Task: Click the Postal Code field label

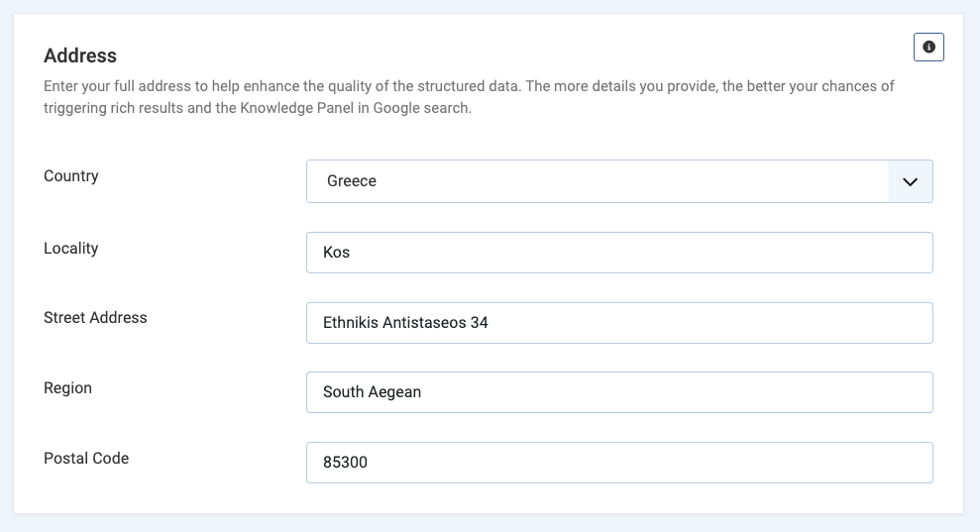Action: [x=86, y=459]
